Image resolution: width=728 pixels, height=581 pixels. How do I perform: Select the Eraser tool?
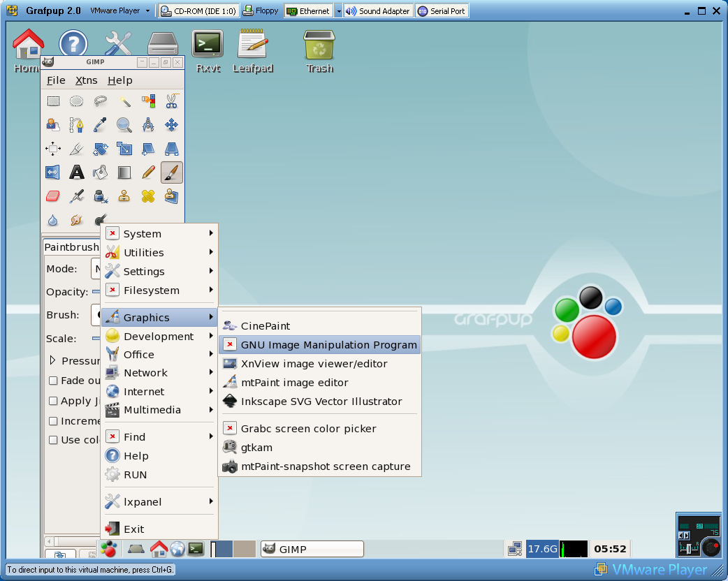[x=53, y=196]
